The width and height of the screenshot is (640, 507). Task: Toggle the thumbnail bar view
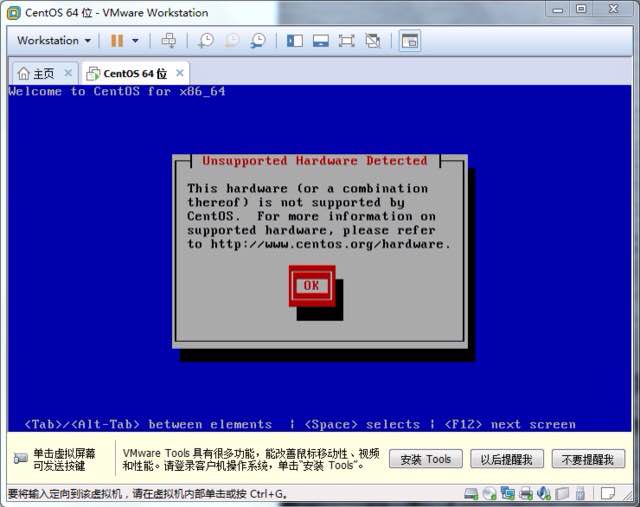(321, 41)
